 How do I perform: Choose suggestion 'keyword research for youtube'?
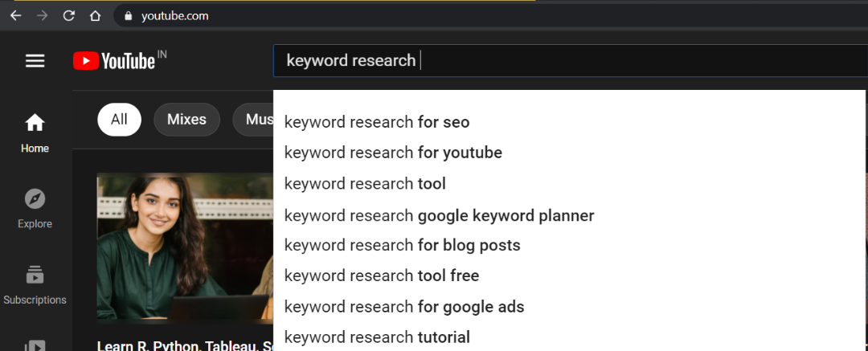(x=393, y=153)
